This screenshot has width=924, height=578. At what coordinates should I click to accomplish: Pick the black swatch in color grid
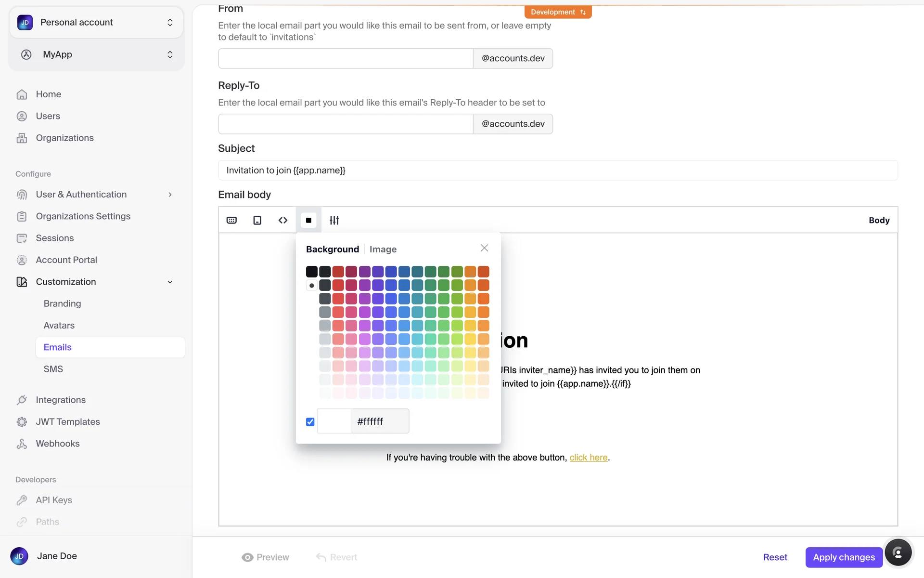tap(312, 272)
